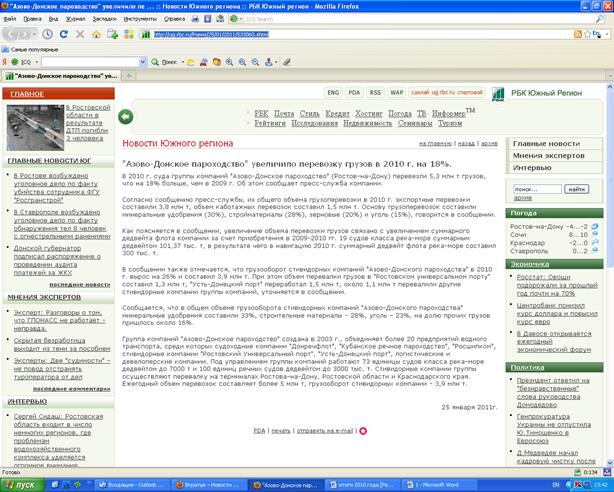Select the Азово-Донское пароходство browser tab
The height and width of the screenshot is (492, 614).
(x=61, y=76)
